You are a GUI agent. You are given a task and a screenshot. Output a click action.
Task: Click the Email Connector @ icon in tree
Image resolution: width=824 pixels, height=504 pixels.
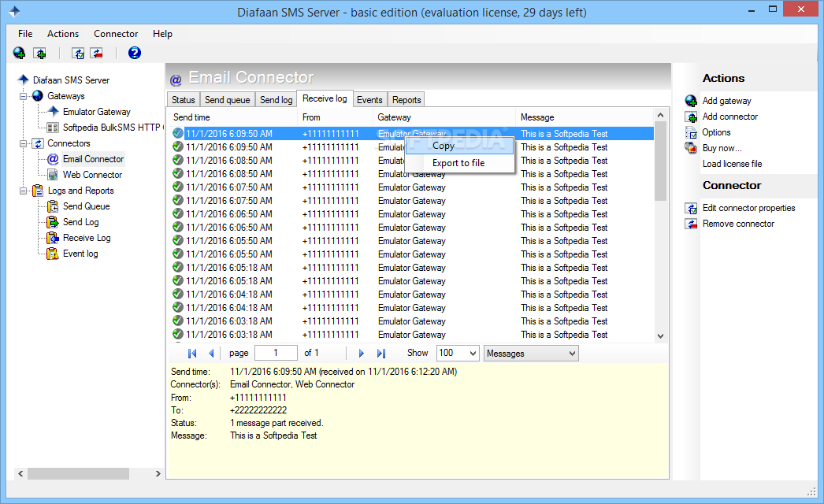tap(53, 159)
